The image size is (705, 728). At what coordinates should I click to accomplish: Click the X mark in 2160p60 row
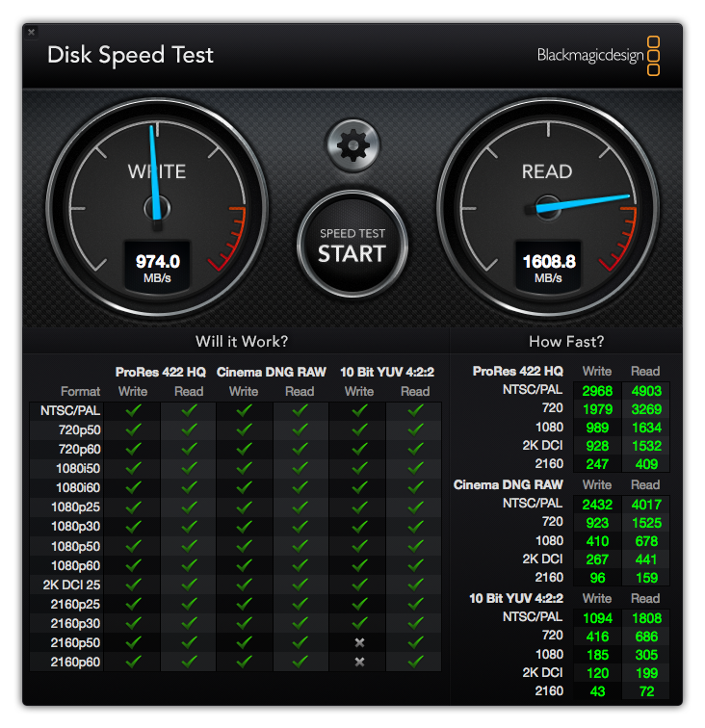(359, 663)
